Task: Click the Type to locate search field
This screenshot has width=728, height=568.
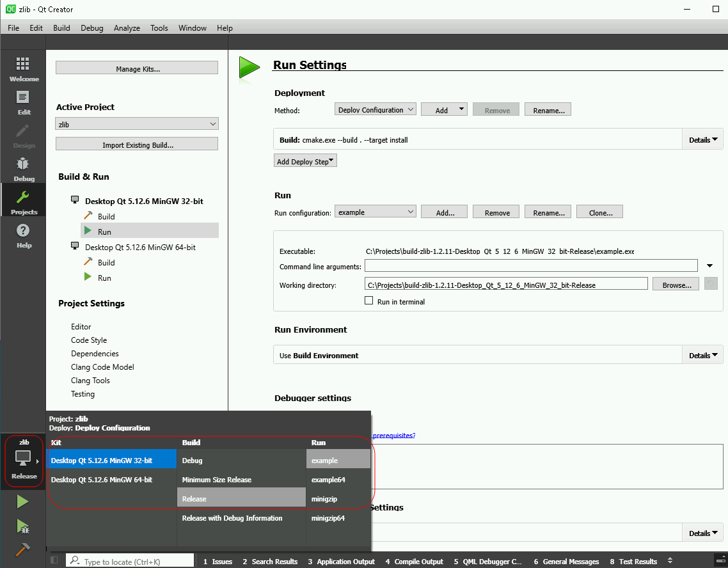Action: tap(129, 560)
